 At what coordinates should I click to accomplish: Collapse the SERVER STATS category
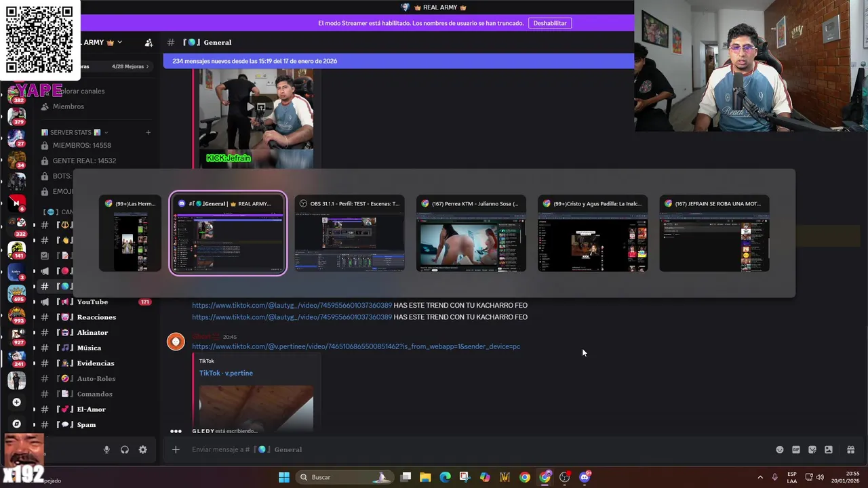[x=75, y=132]
